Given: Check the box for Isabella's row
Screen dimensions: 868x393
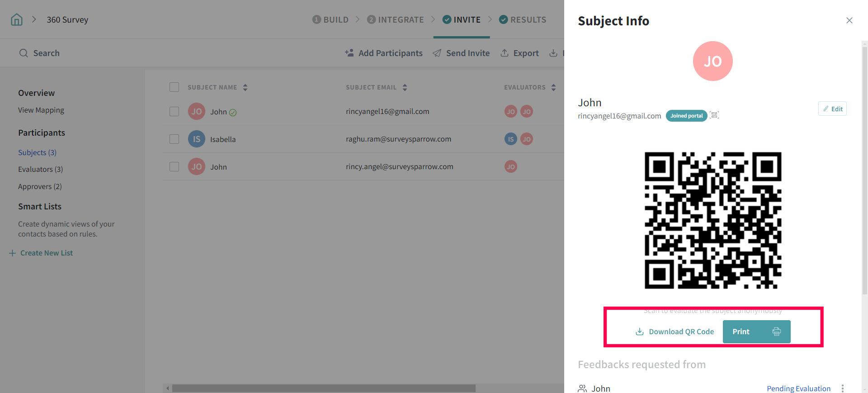Looking at the screenshot, I should pyautogui.click(x=174, y=139).
